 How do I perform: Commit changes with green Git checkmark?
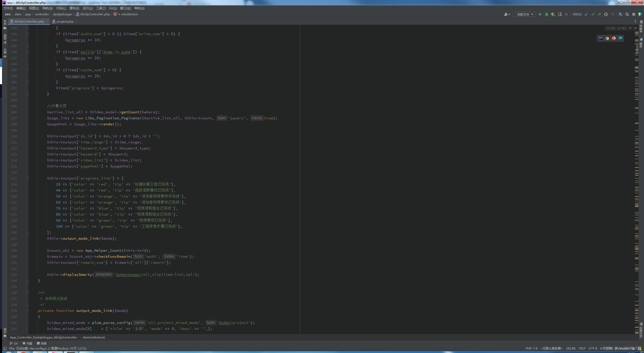coord(593,14)
